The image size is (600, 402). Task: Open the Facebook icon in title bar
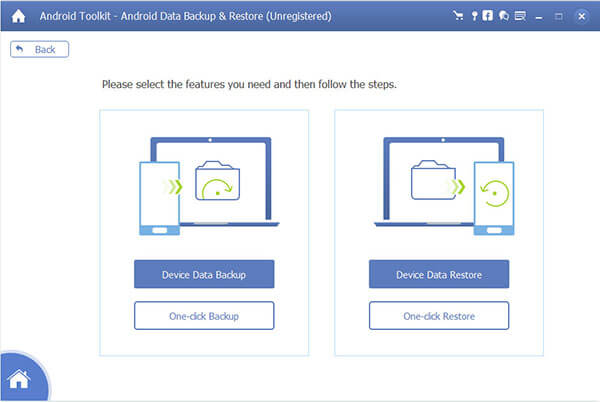[x=488, y=16]
